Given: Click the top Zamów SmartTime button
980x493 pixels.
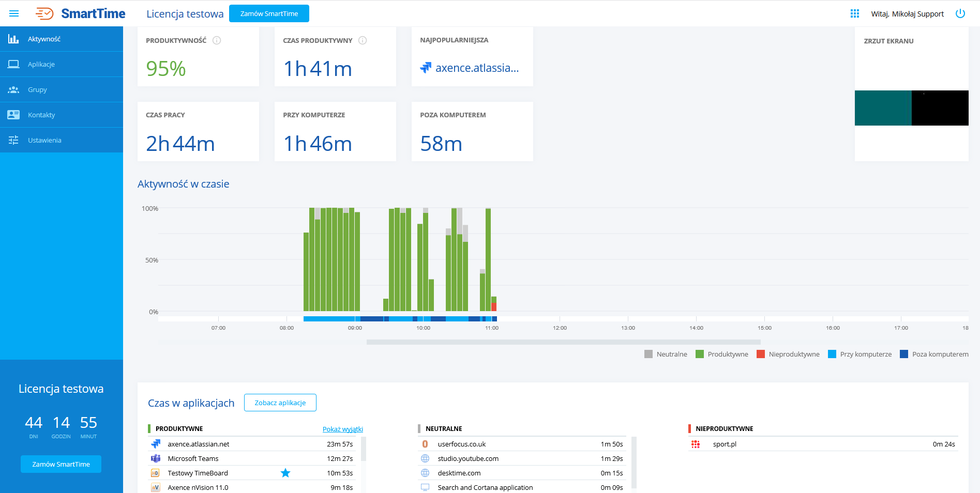Looking at the screenshot, I should [x=269, y=13].
